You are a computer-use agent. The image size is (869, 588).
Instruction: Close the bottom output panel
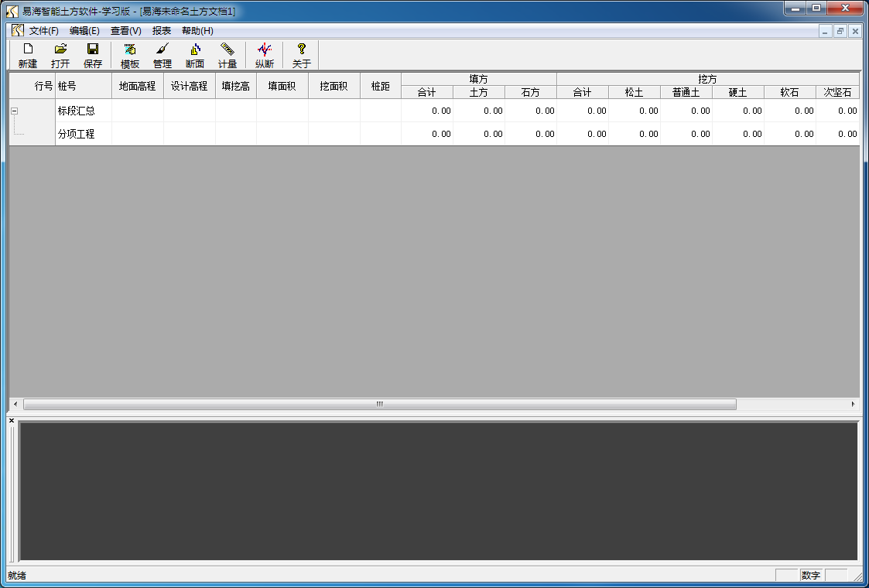[12, 421]
